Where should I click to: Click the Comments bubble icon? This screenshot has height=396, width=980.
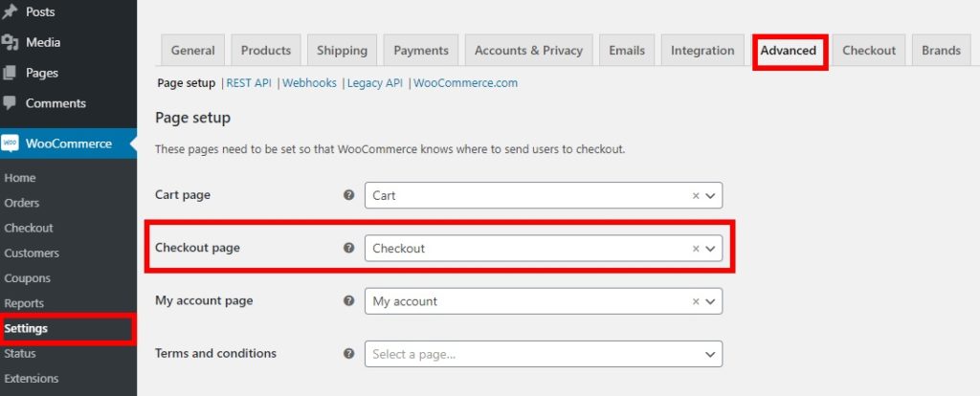click(x=10, y=103)
